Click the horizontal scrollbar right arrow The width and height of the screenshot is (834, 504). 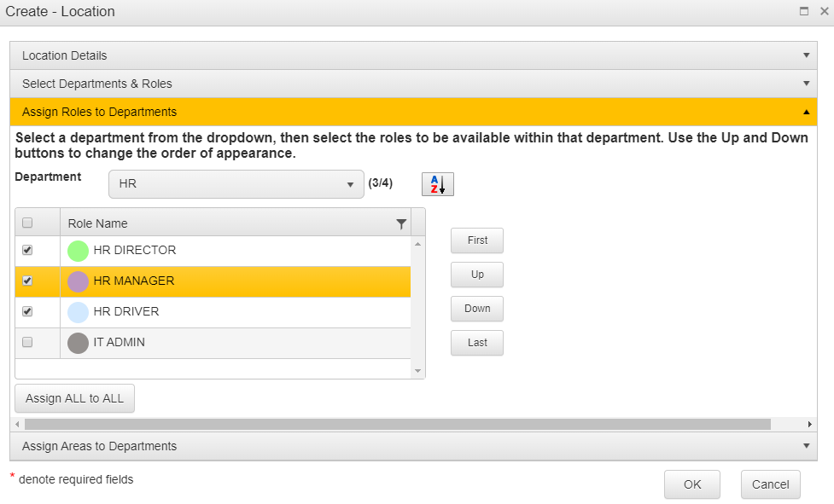click(x=809, y=425)
